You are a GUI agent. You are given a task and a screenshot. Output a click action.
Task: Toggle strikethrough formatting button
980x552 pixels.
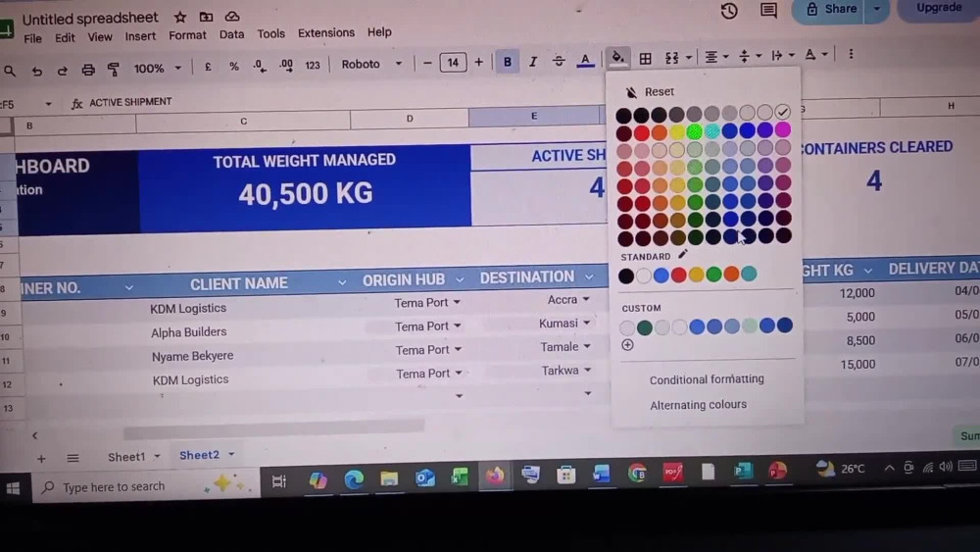(x=559, y=61)
